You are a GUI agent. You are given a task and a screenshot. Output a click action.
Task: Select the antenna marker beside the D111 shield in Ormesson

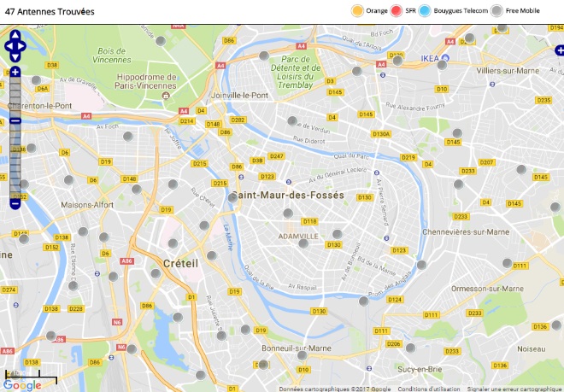pyautogui.click(x=507, y=263)
